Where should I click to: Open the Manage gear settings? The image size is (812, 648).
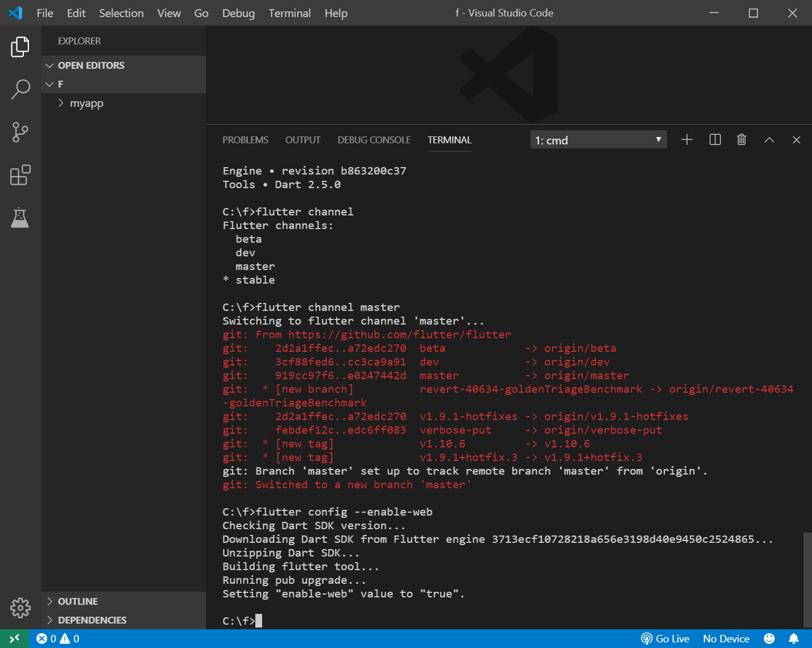click(x=20, y=608)
